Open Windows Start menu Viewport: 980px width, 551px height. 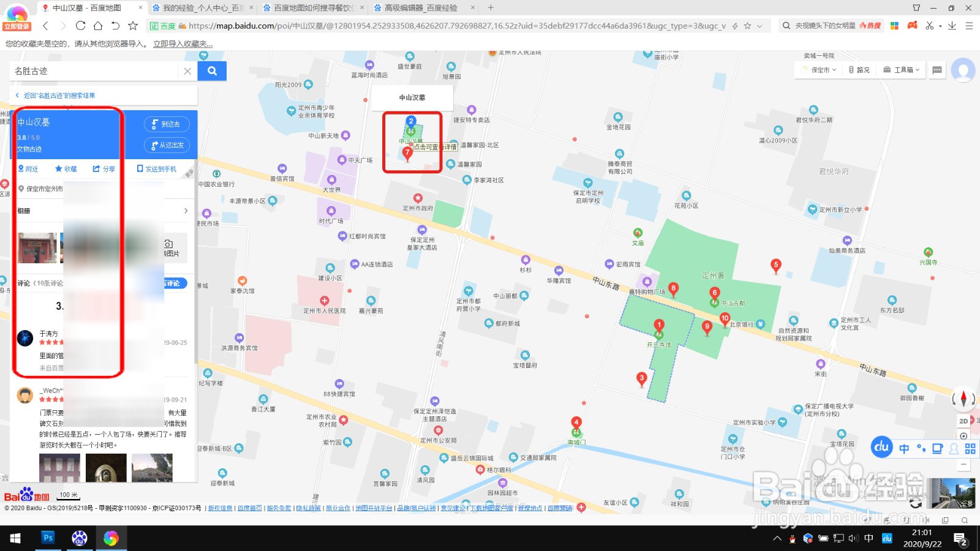click(15, 538)
